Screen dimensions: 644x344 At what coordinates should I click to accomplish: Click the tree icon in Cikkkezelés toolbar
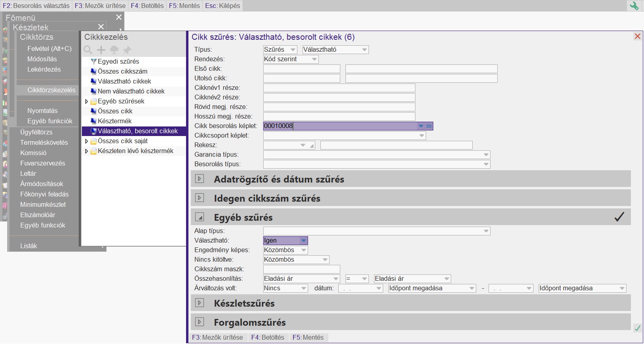coord(114,50)
